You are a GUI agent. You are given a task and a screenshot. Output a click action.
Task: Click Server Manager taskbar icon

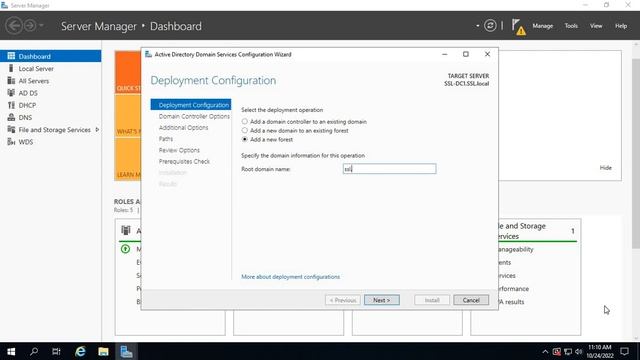[126, 351]
